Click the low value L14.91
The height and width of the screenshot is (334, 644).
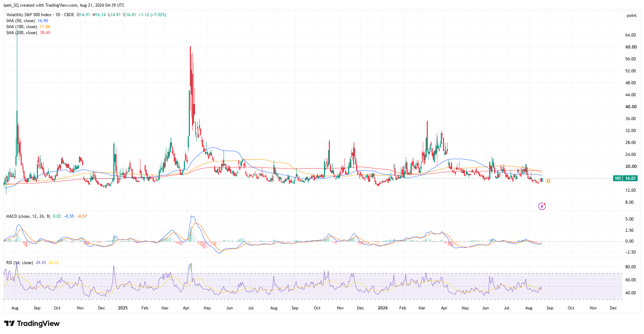tap(114, 15)
